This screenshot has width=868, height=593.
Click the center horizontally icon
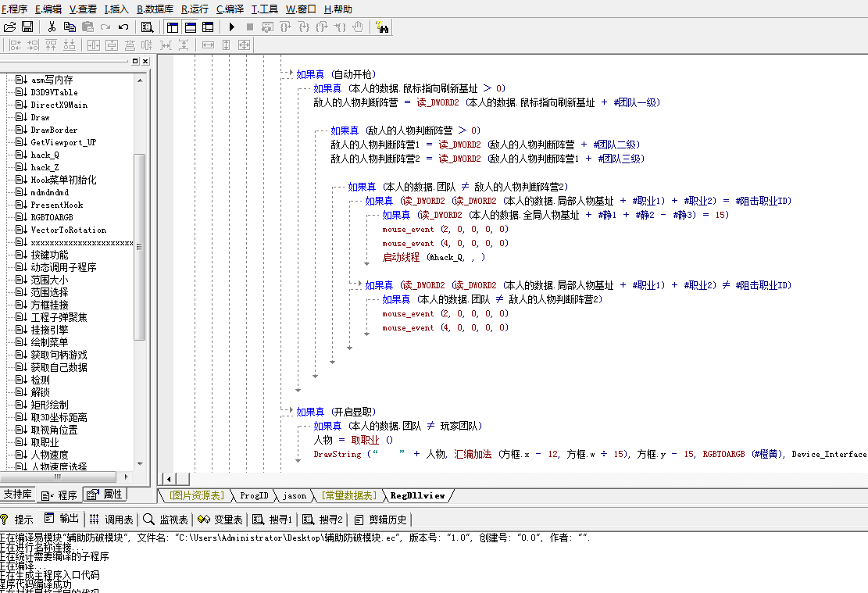coord(94,45)
